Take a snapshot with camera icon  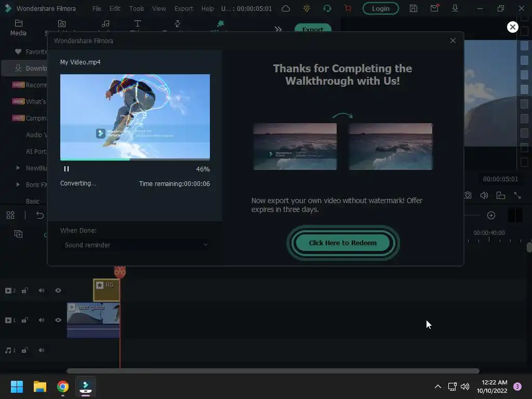[468, 195]
